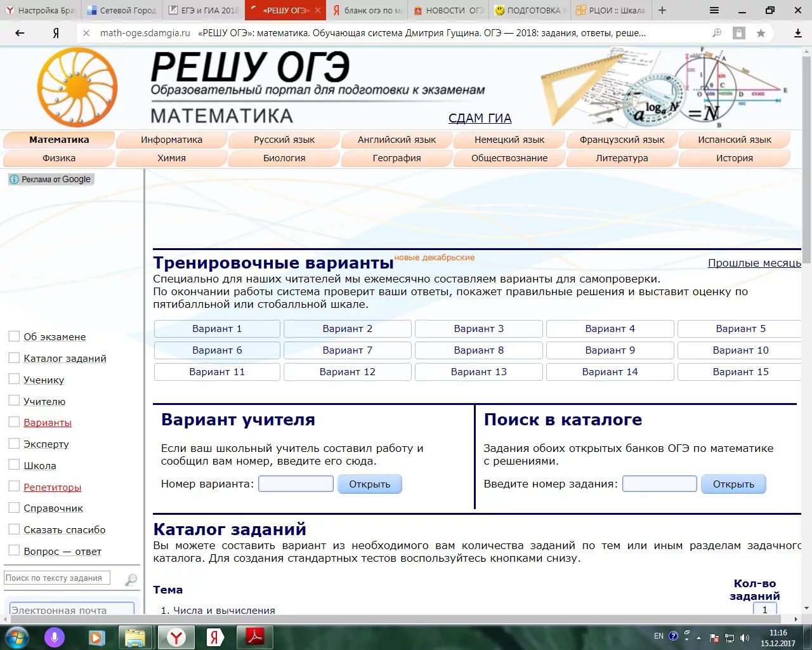Select История subject
This screenshot has width=812, height=650.
(735, 158)
